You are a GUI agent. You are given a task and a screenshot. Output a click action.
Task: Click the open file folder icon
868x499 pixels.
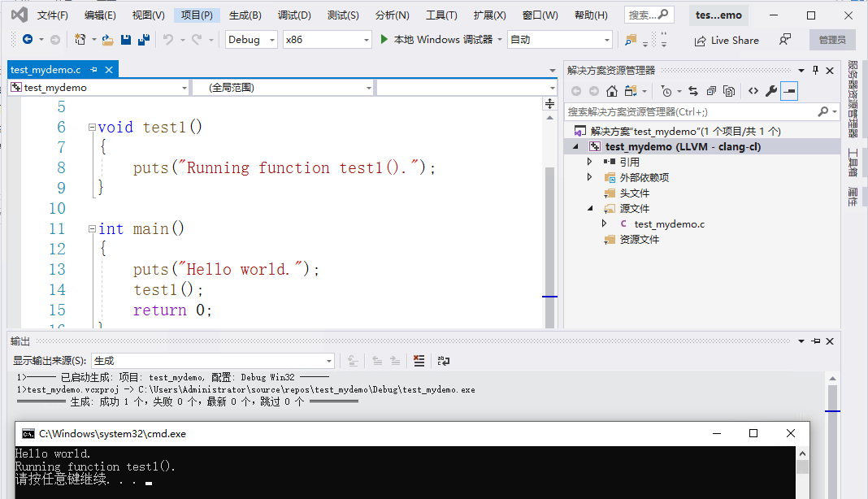pos(108,39)
